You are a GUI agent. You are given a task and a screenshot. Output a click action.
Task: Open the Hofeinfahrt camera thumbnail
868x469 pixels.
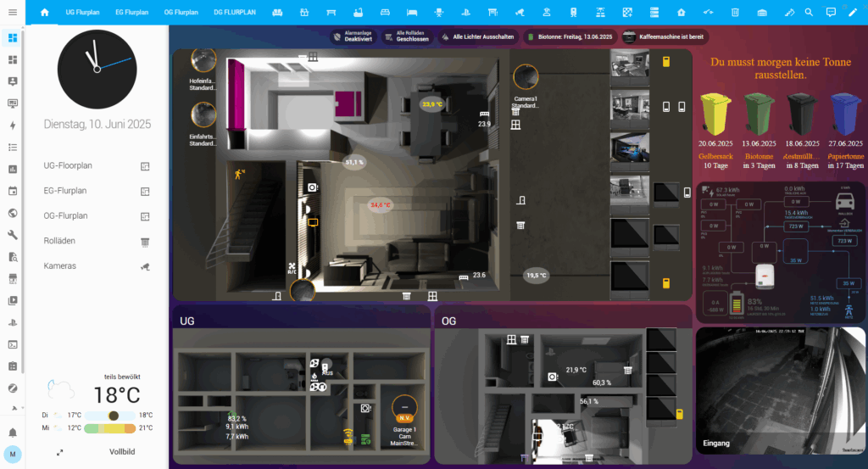[203, 60]
